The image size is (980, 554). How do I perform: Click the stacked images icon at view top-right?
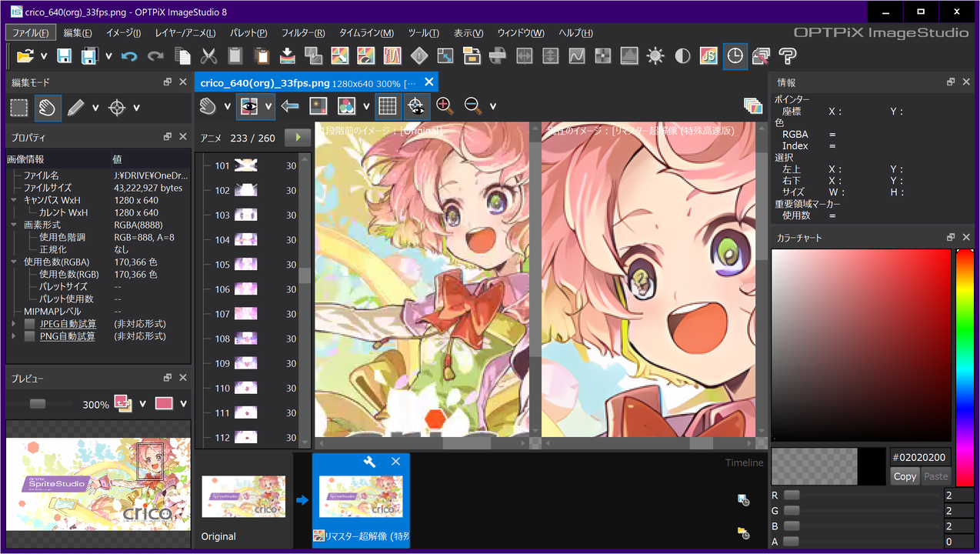point(752,105)
